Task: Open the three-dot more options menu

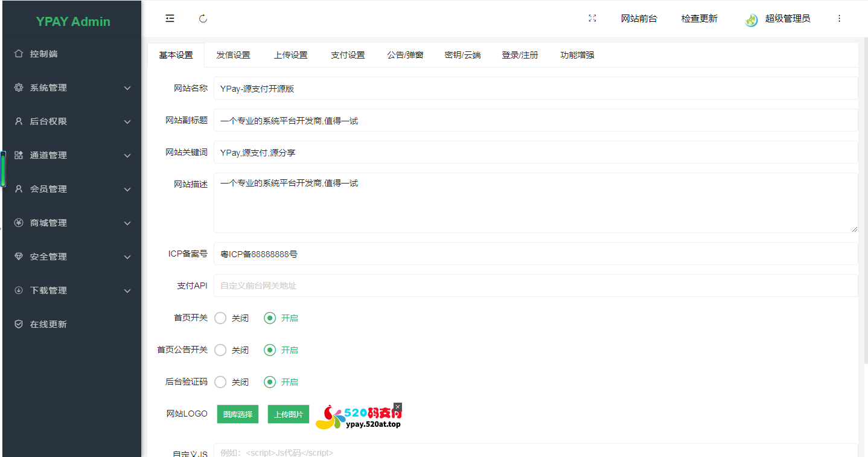Action: (x=839, y=19)
